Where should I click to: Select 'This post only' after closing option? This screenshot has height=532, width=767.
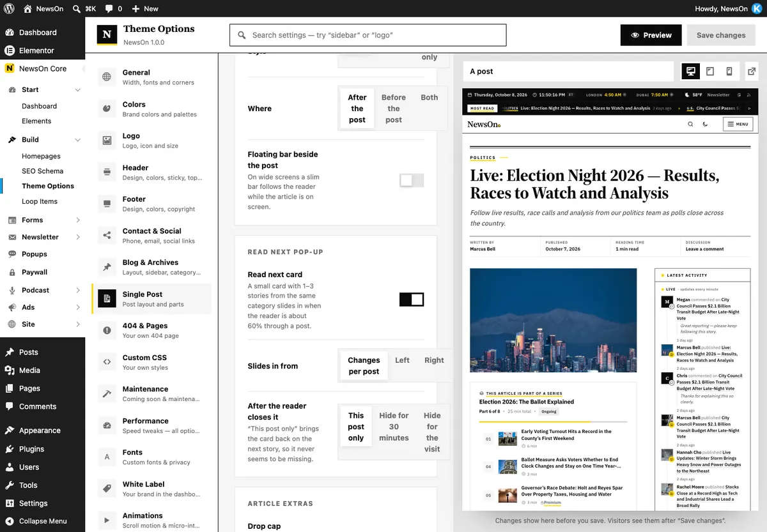tap(356, 427)
